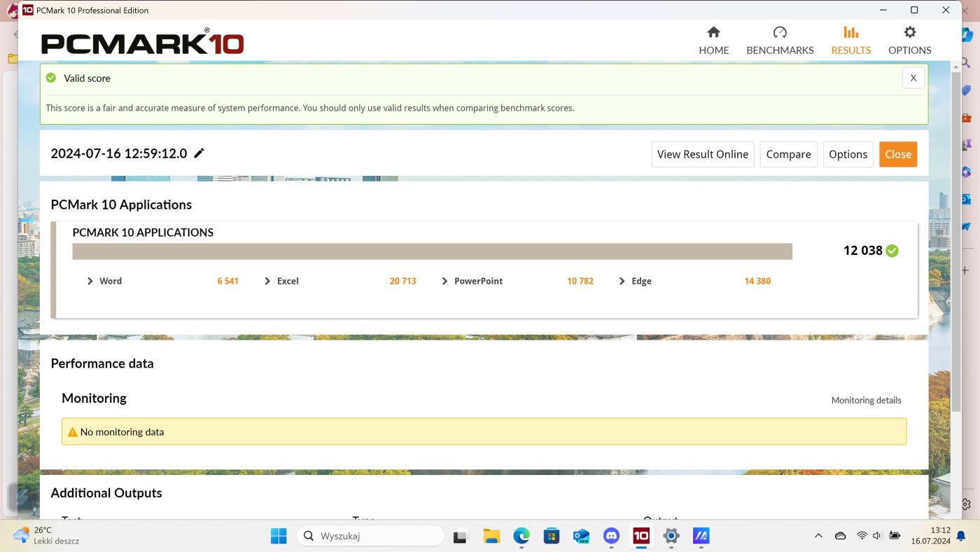Open Settings gear on the taskbar
The image size is (980, 552).
coord(671,537)
